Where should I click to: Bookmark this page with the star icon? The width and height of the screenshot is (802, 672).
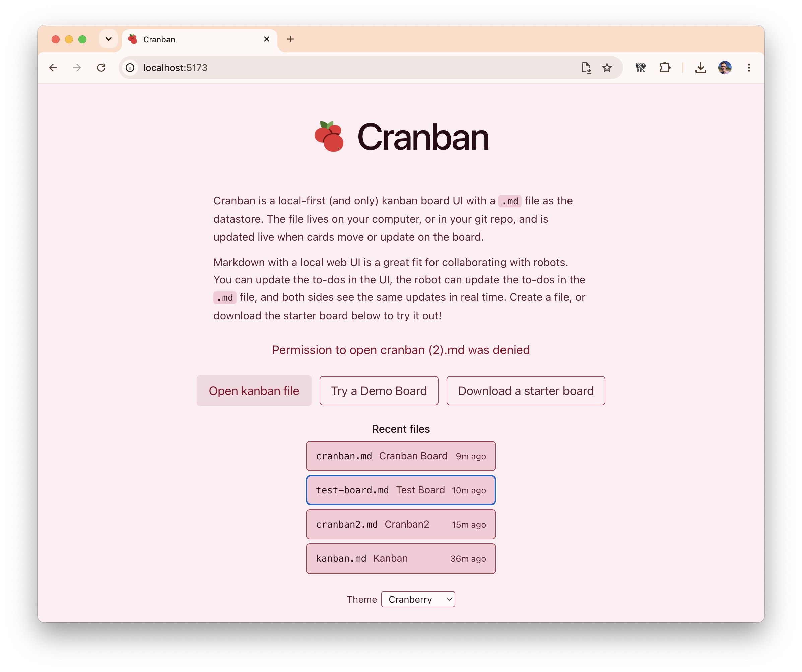coord(607,68)
